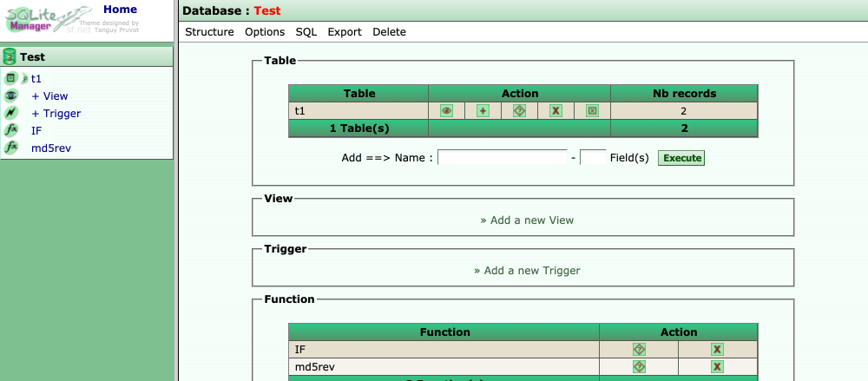868x381 pixels.
Task: Go to the Home link
Action: 120,10
